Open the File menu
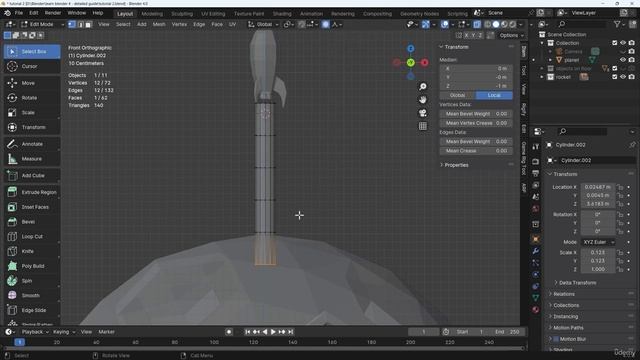Image resolution: width=640 pixels, height=360 pixels. pyautogui.click(x=19, y=13)
